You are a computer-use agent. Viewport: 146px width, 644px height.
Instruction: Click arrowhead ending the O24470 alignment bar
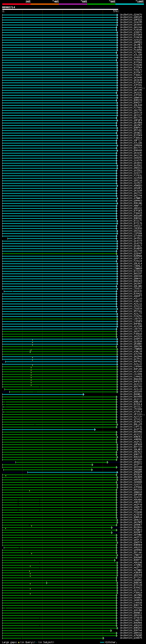pos(117,15)
